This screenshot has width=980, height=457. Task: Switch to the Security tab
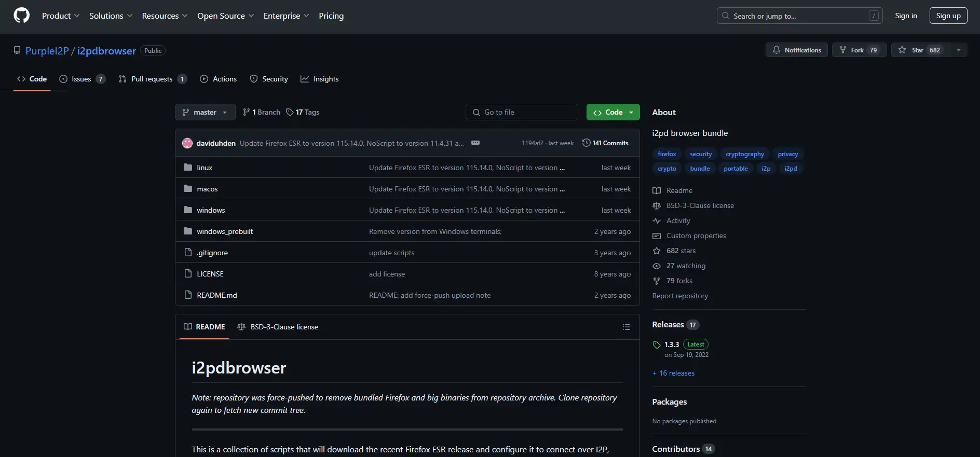[269, 79]
